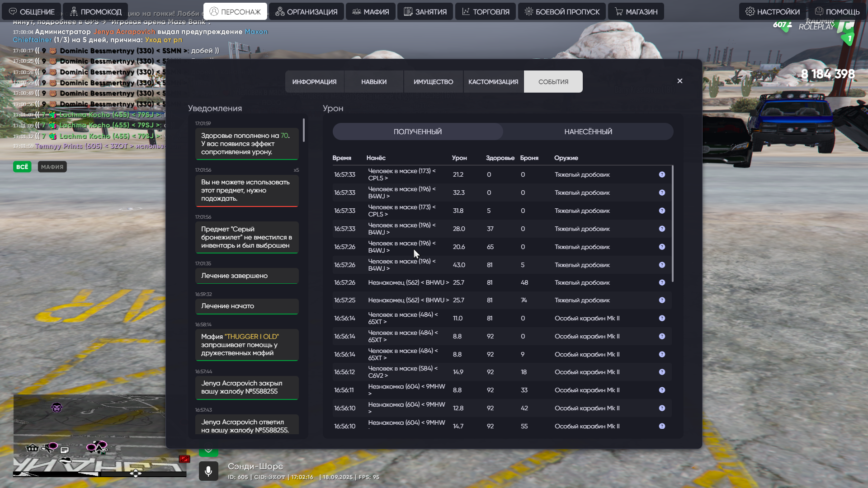Show НАНЕСЁННЫЙ damage list
The image size is (868, 488).
click(588, 131)
